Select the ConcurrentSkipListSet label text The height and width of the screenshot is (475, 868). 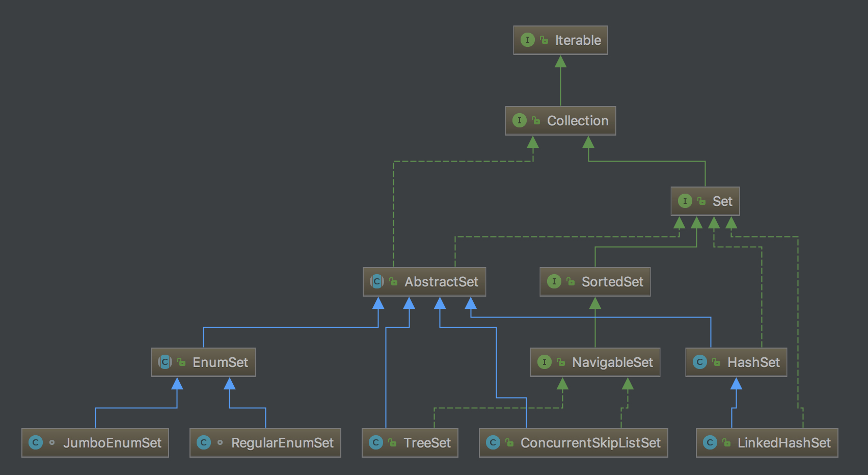click(x=590, y=443)
